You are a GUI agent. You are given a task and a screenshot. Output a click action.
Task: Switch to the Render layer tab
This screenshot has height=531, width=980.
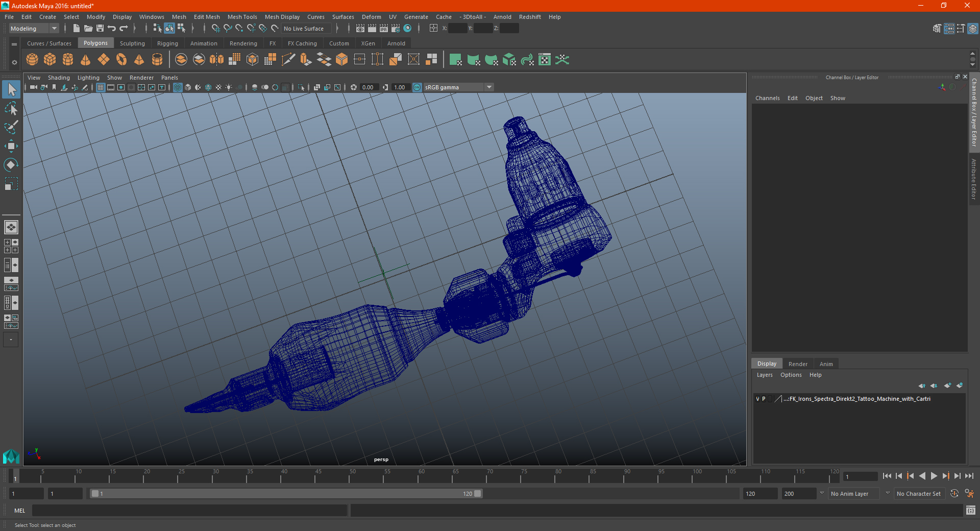(798, 364)
